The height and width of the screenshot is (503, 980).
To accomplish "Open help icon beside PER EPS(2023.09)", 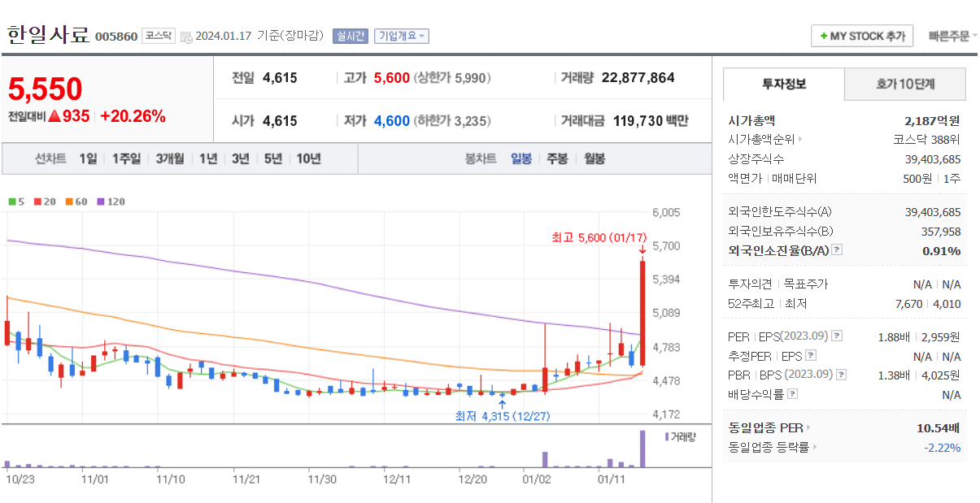I will (838, 336).
